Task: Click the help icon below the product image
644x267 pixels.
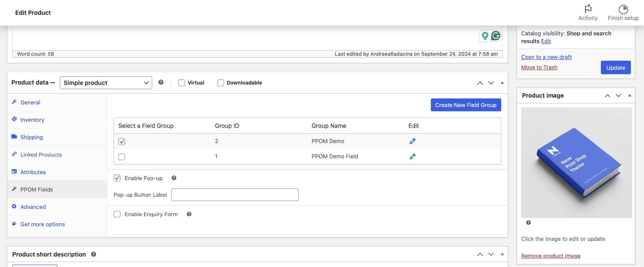Action: pos(528,222)
